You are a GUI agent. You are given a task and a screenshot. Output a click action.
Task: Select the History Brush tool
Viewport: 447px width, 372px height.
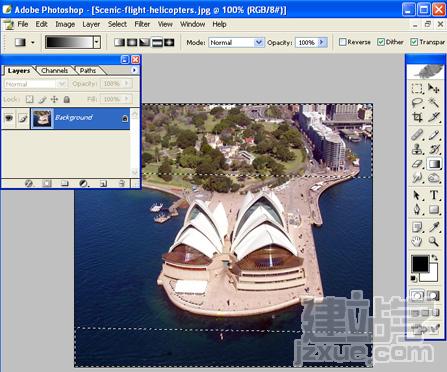[434, 149]
